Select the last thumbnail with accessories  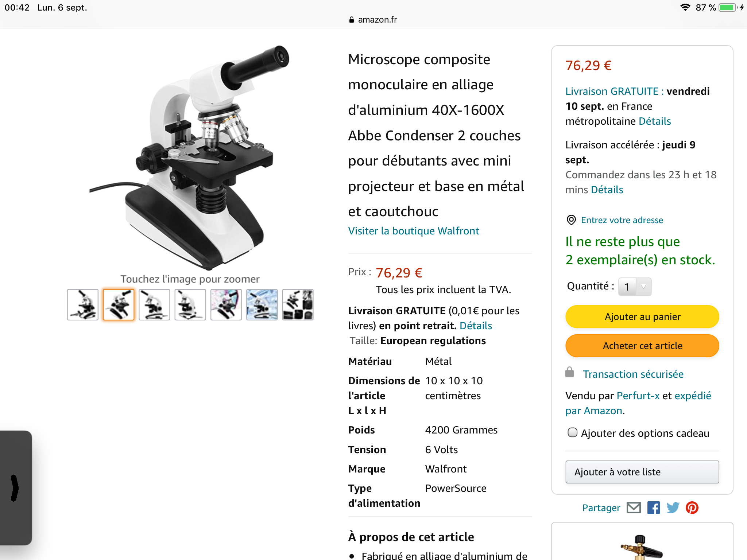(298, 305)
